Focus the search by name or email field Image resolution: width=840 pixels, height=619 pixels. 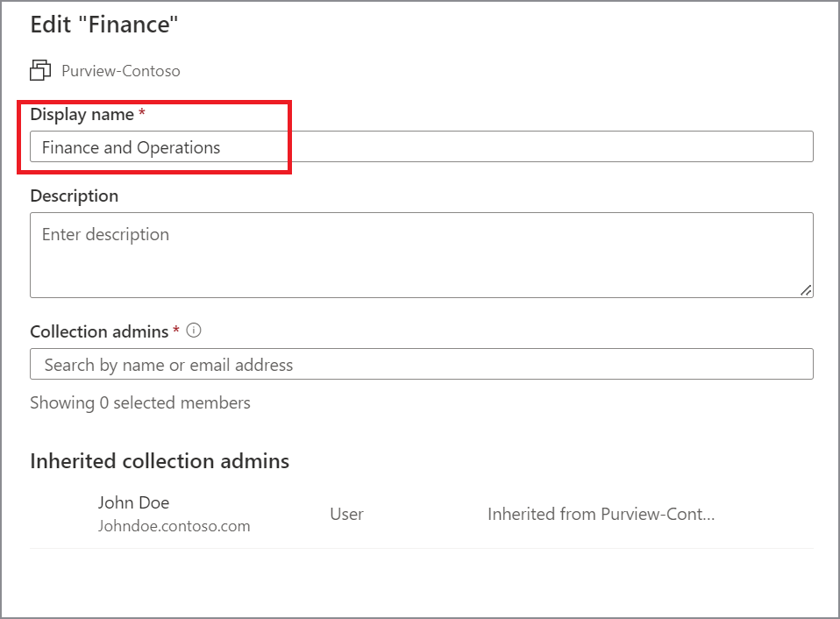pyautogui.click(x=421, y=364)
